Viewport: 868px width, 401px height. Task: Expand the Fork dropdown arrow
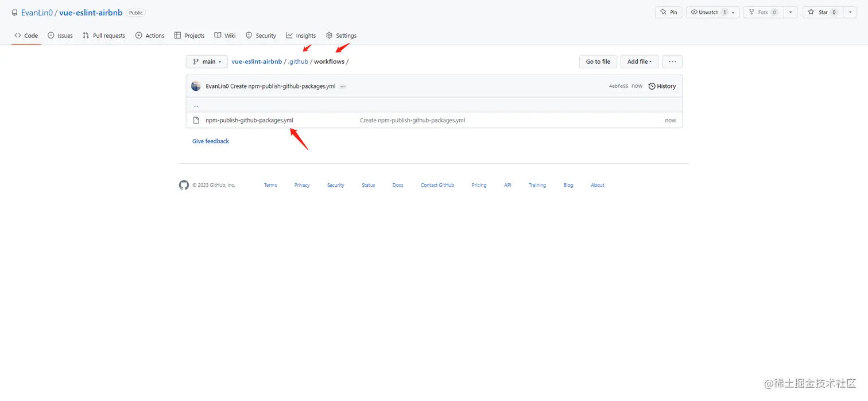tap(790, 12)
